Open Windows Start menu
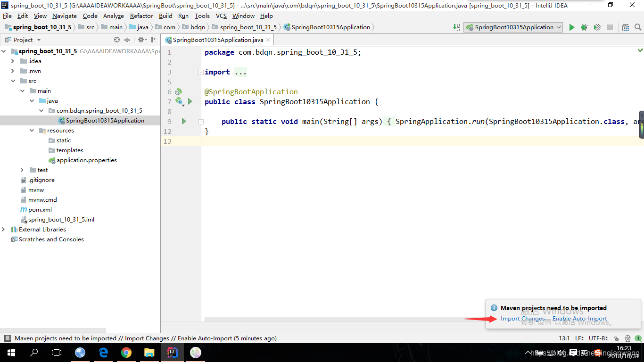Screen dimensions: 644x362 pos(11,352)
